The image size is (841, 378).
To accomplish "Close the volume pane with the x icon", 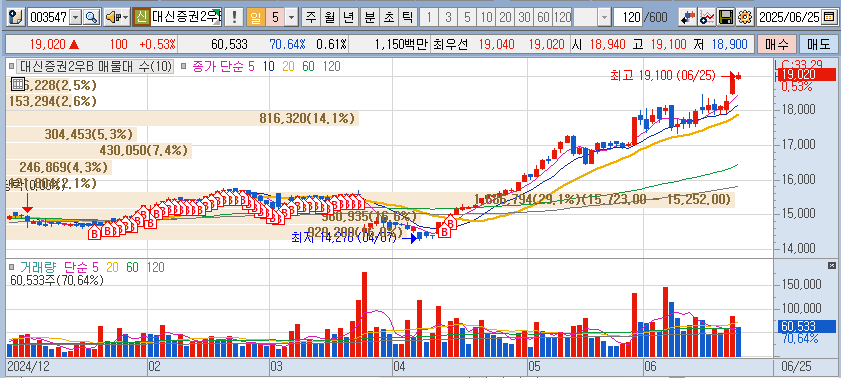I will coord(832,265).
